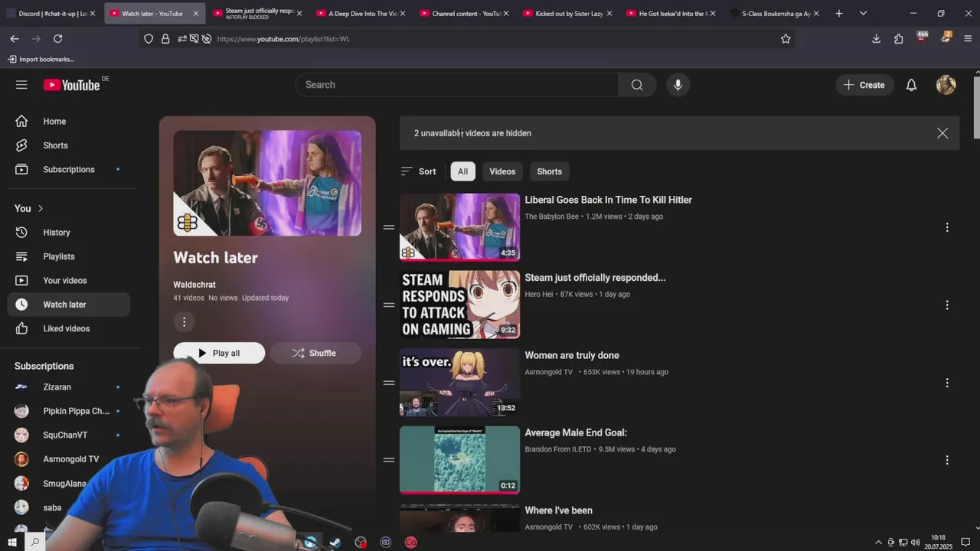Open The Babylon Bee channel link
The width and height of the screenshot is (980, 551).
[x=551, y=217]
